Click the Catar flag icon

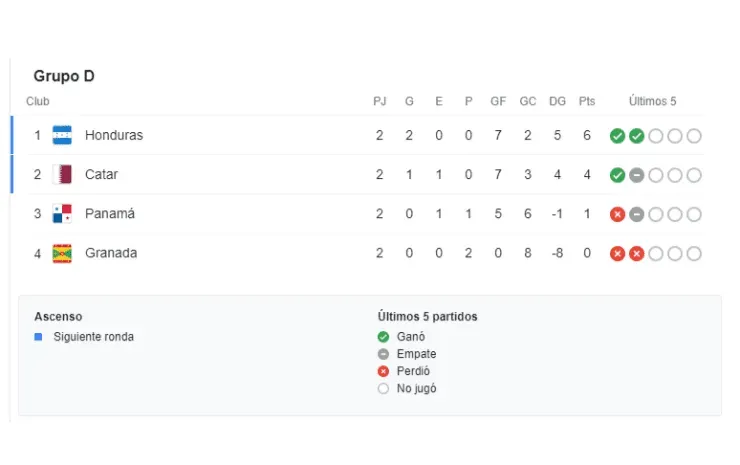tap(62, 174)
